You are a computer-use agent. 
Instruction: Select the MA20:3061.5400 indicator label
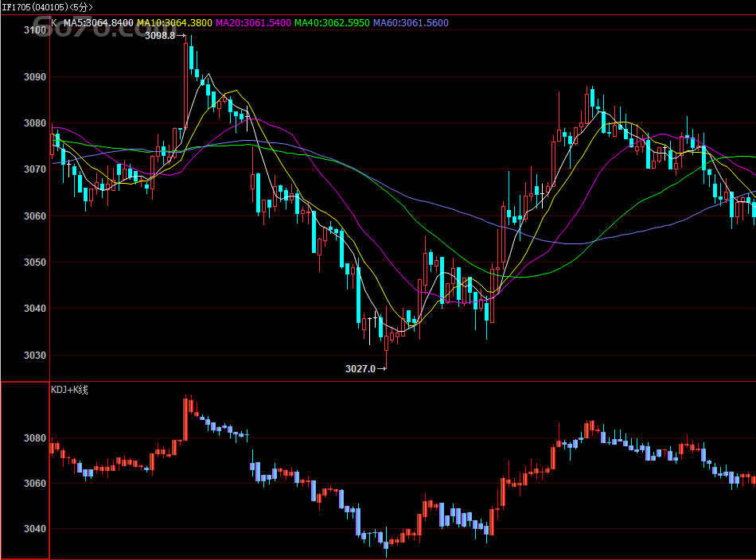point(253,22)
